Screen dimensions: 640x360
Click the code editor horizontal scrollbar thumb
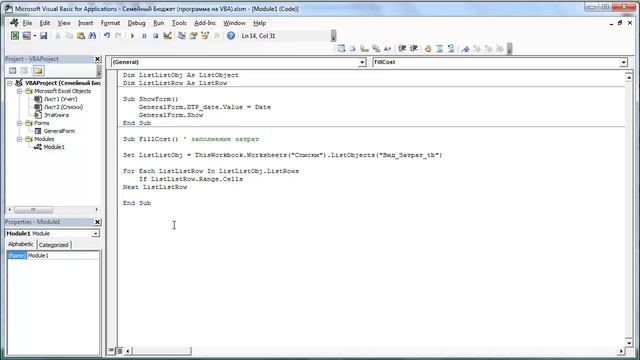[162, 351]
